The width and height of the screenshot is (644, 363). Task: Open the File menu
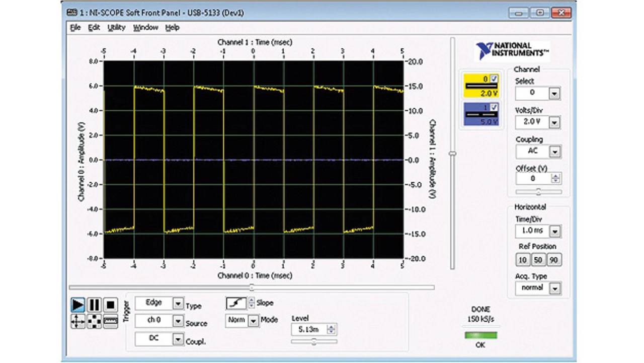tap(75, 28)
